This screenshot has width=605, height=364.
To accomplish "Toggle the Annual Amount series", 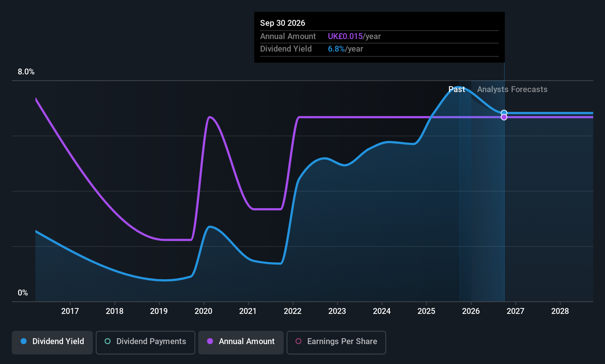I will [x=241, y=343].
